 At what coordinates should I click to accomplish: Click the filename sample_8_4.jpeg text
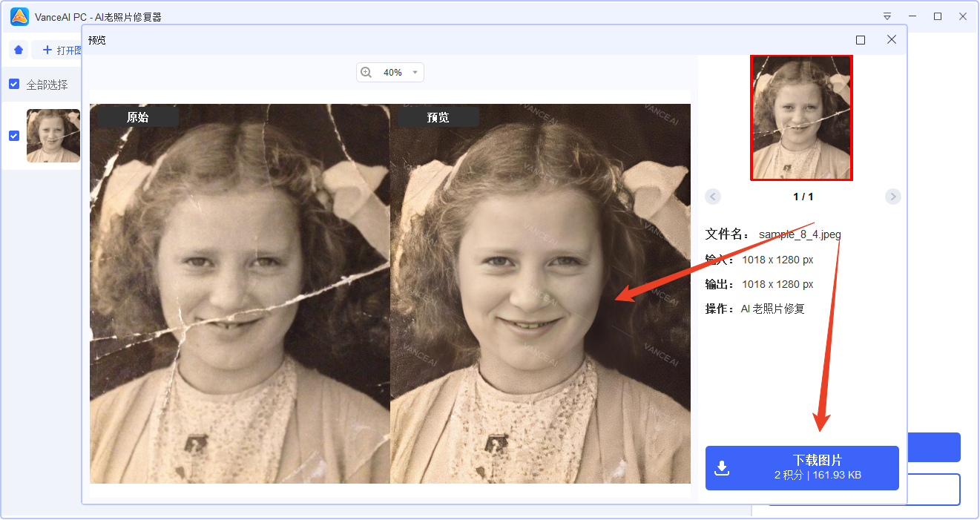[x=799, y=234]
